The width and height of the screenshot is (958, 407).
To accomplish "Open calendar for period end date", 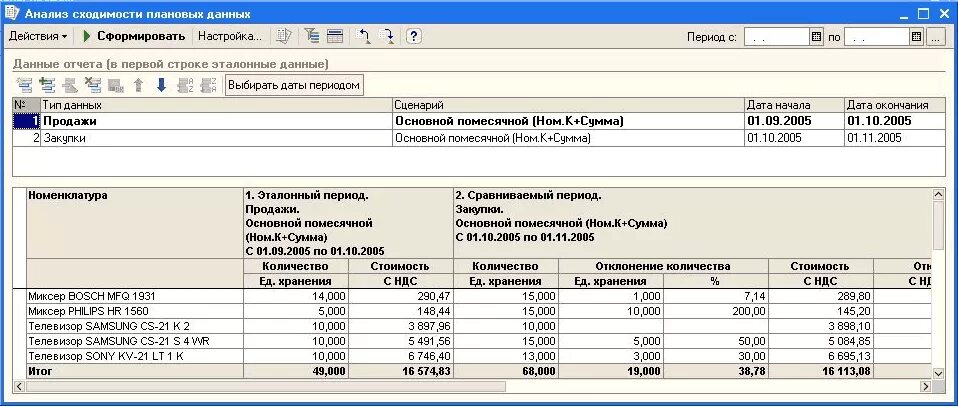I will pos(916,37).
